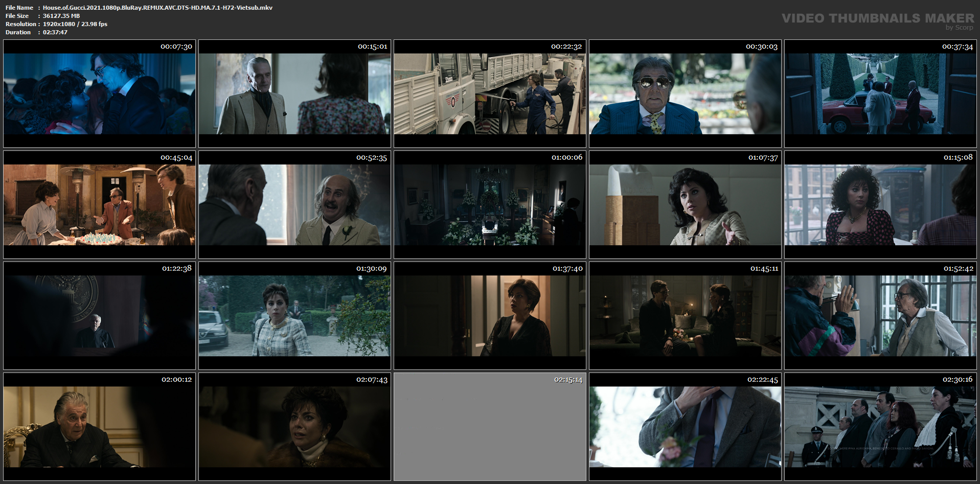Select the red car thumbnail at 00:37:34
Viewport: 980px width, 484px height.
tap(880, 94)
